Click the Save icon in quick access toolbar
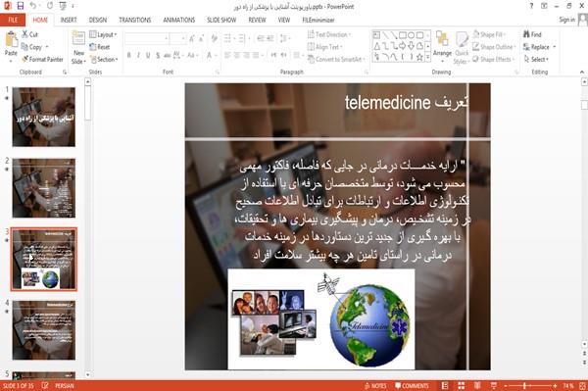 point(21,6)
